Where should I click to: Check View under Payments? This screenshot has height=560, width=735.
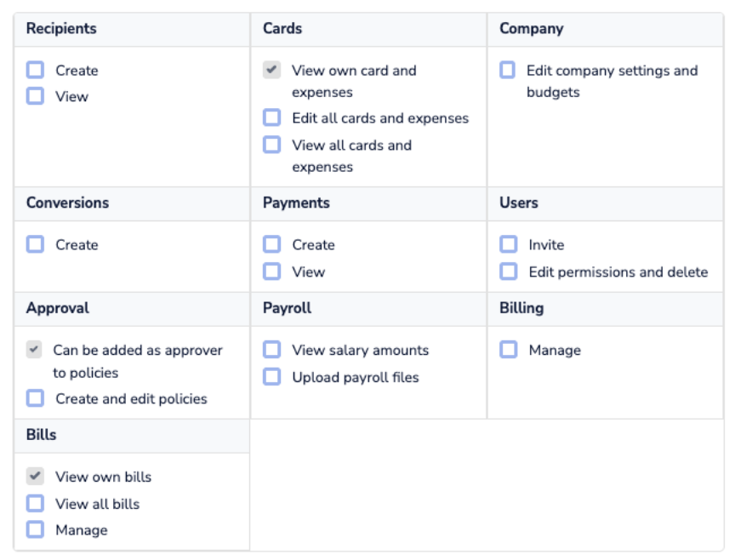(x=271, y=271)
